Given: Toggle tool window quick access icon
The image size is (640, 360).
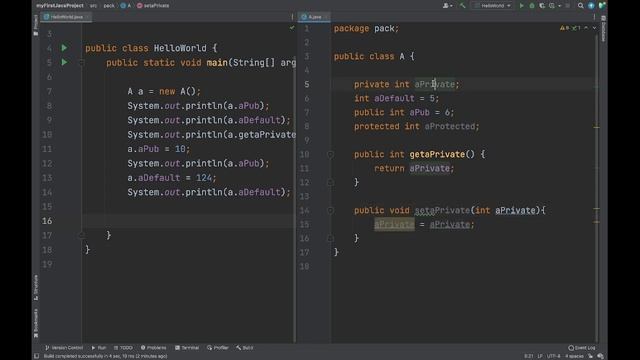Looking at the screenshot, I should pos(36,356).
